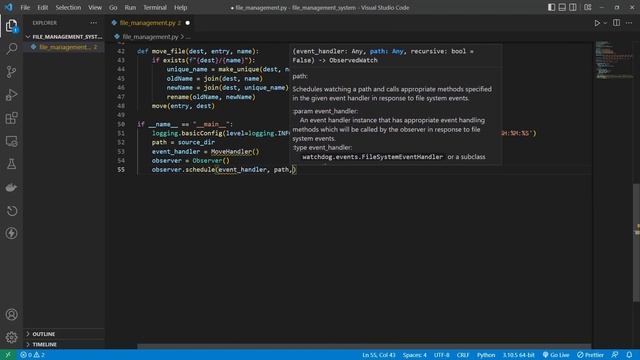Toggle the bottom panel layout
The image size is (640, 360).
click(562, 7)
